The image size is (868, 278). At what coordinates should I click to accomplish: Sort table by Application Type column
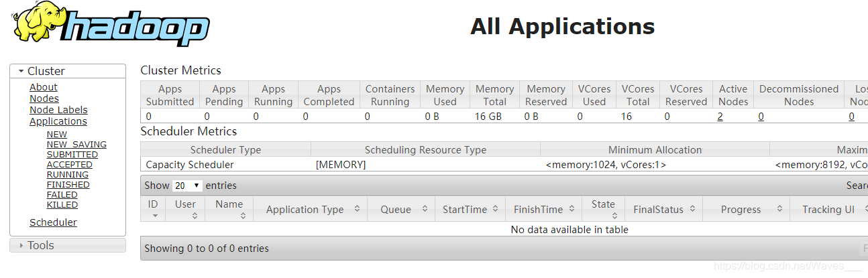coord(310,209)
